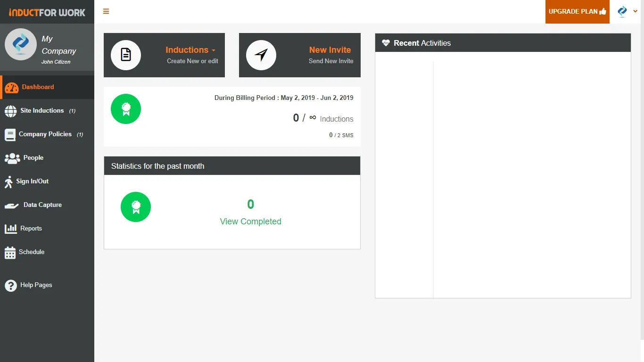The width and height of the screenshot is (644, 362).
Task: Click the Company Policies (1) count badge
Action: tap(80, 135)
